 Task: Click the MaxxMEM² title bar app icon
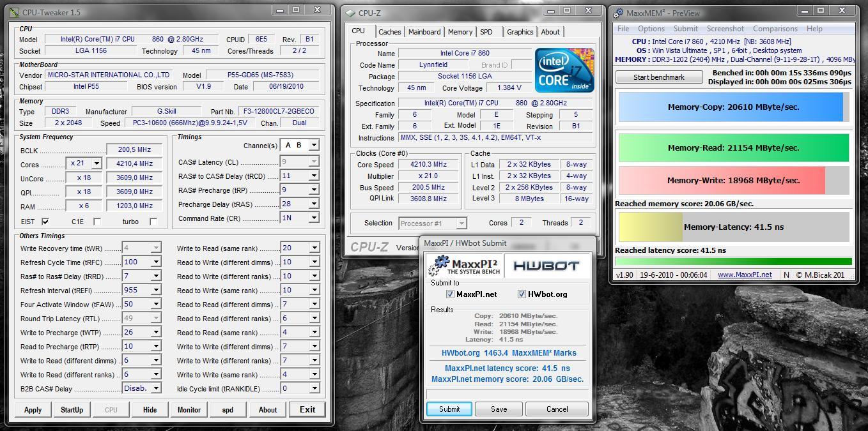tap(619, 13)
